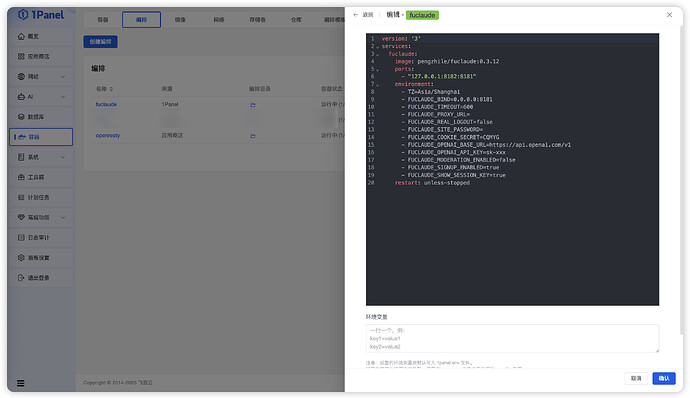The height and width of the screenshot is (398, 690).
Task: Fold the environment block at line 7
Action: [378, 85]
